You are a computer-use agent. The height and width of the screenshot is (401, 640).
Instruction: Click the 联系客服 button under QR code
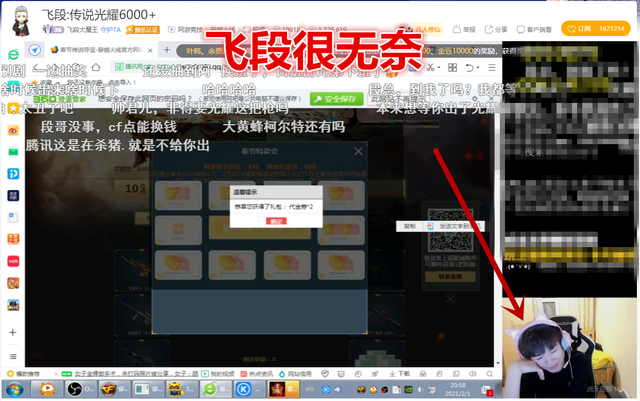(450, 276)
